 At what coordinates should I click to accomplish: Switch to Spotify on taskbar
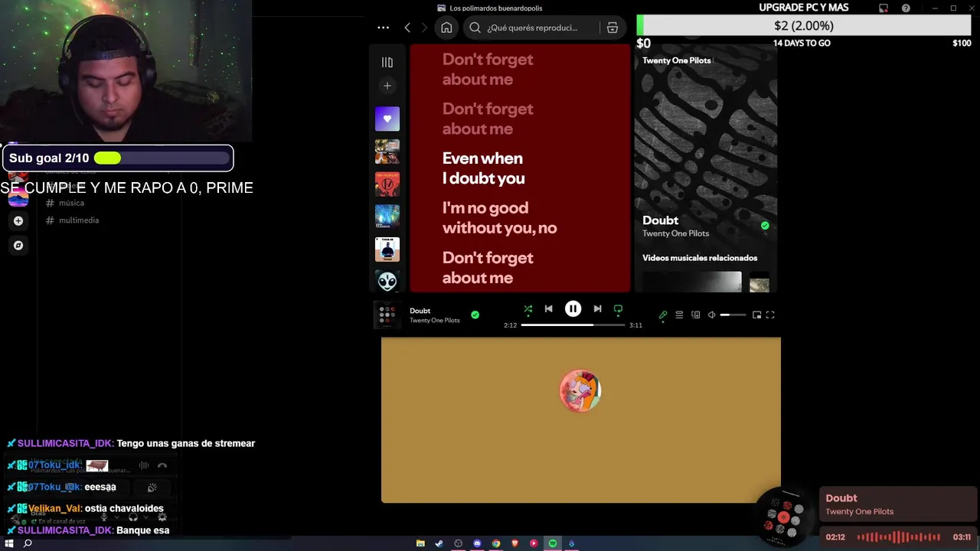553,543
